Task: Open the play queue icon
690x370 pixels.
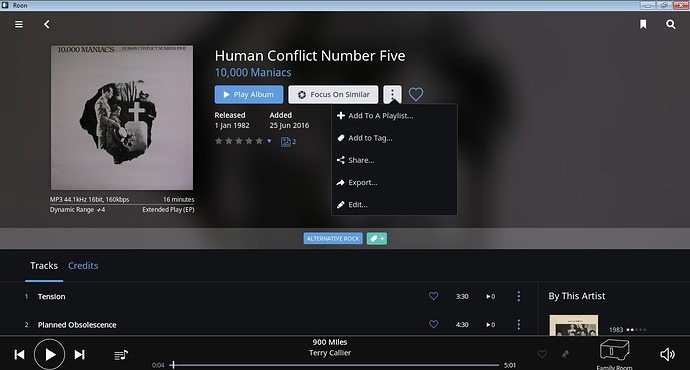Action: (121, 355)
